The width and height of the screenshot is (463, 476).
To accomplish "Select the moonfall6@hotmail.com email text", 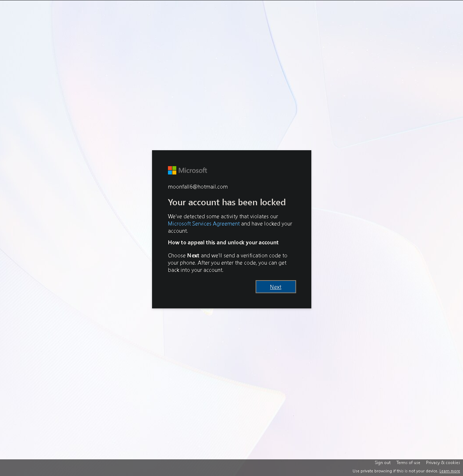I will [x=198, y=187].
